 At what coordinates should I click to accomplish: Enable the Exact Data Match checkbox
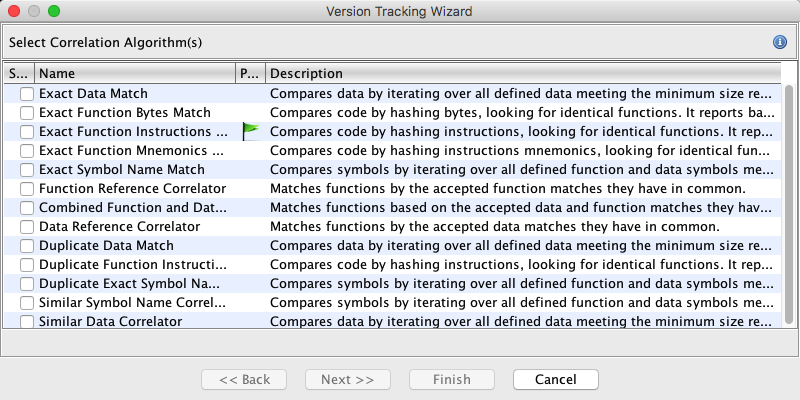pos(27,94)
